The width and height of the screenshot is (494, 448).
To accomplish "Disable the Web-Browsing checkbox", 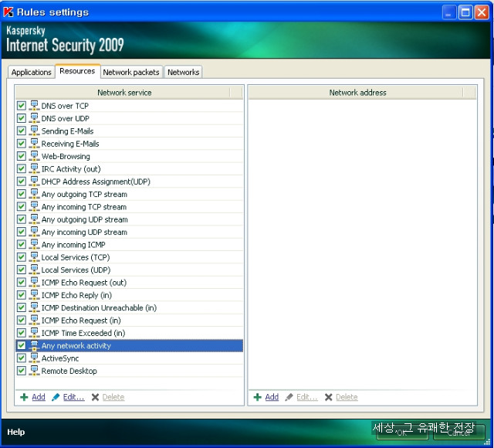I will [x=21, y=156].
